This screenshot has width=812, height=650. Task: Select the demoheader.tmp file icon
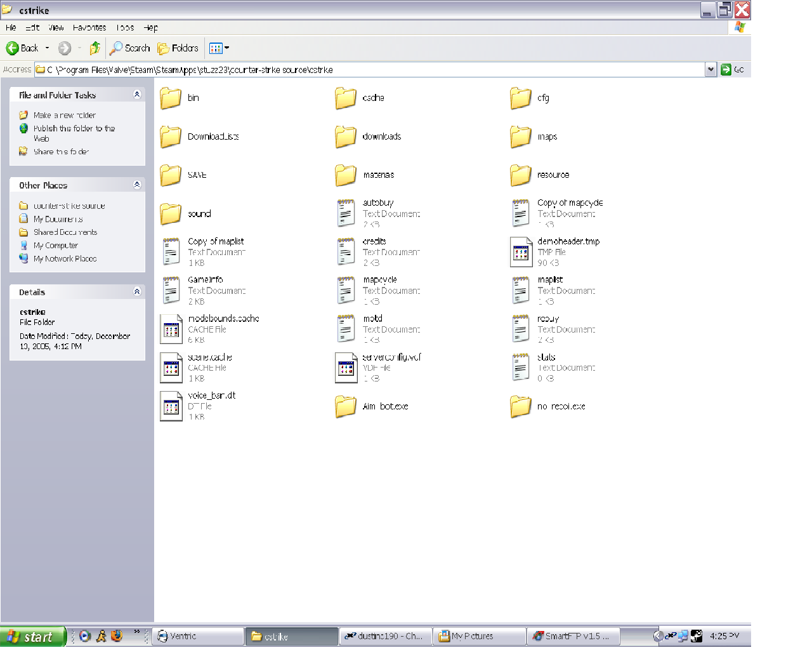point(521,252)
